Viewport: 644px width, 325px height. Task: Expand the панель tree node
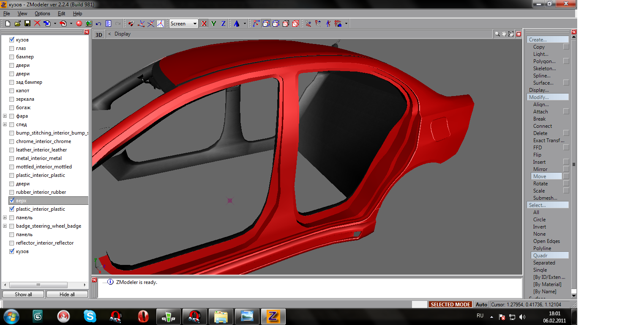click(5, 218)
